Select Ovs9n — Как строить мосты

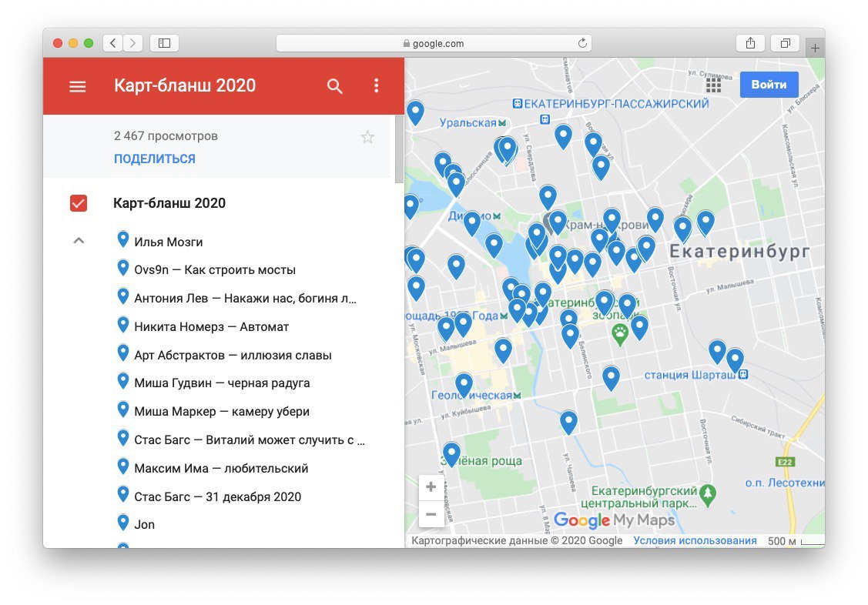pyautogui.click(x=215, y=270)
